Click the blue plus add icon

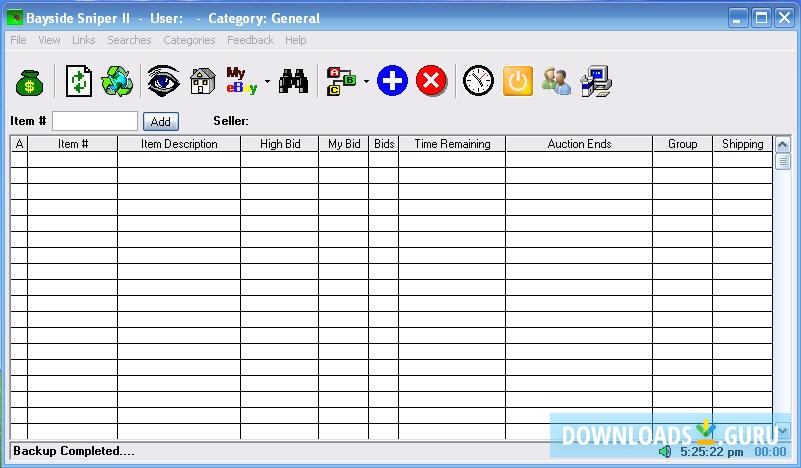coord(392,81)
